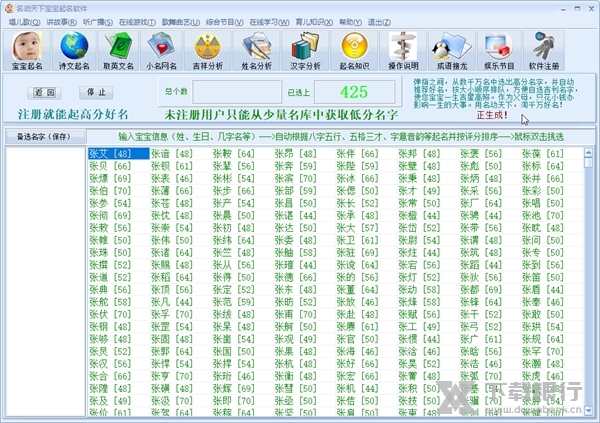Select the 取英文名 book icon
The image size is (600, 423).
pyautogui.click(x=118, y=51)
